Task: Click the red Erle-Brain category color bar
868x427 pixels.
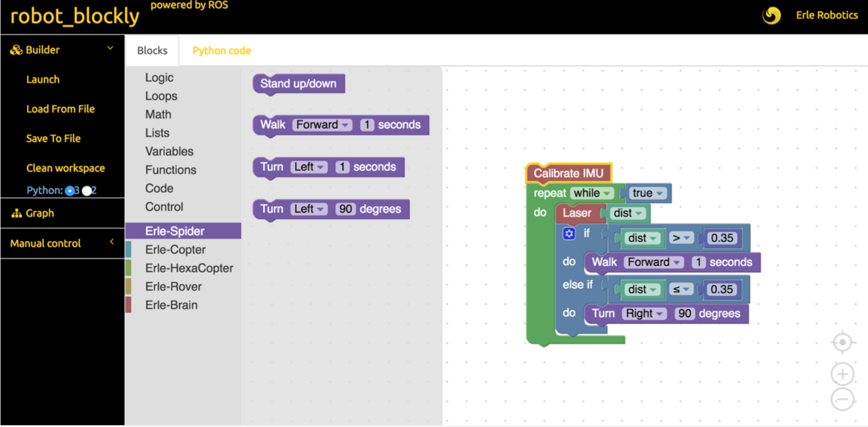Action: coord(129,305)
